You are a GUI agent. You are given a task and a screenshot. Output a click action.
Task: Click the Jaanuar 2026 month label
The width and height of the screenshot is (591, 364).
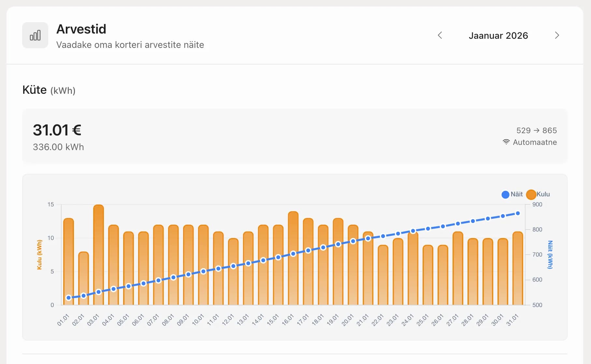pyautogui.click(x=498, y=35)
